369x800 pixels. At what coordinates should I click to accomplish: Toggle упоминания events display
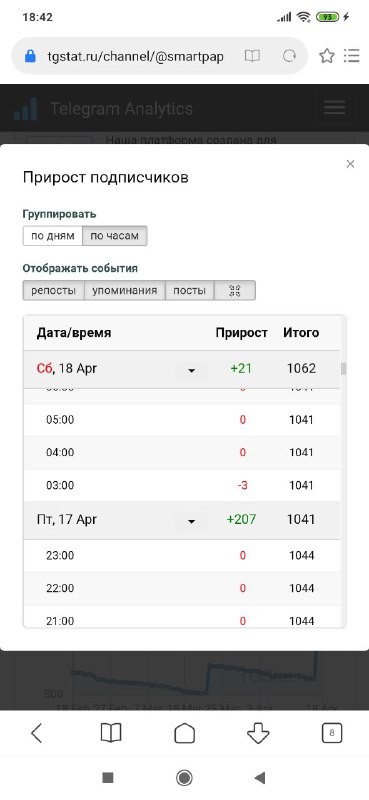(x=125, y=291)
